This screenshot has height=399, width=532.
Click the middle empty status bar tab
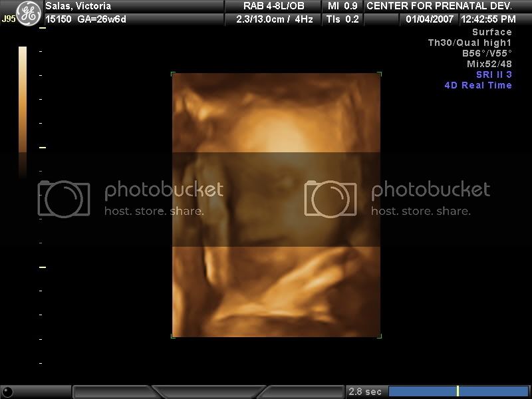click(x=209, y=392)
